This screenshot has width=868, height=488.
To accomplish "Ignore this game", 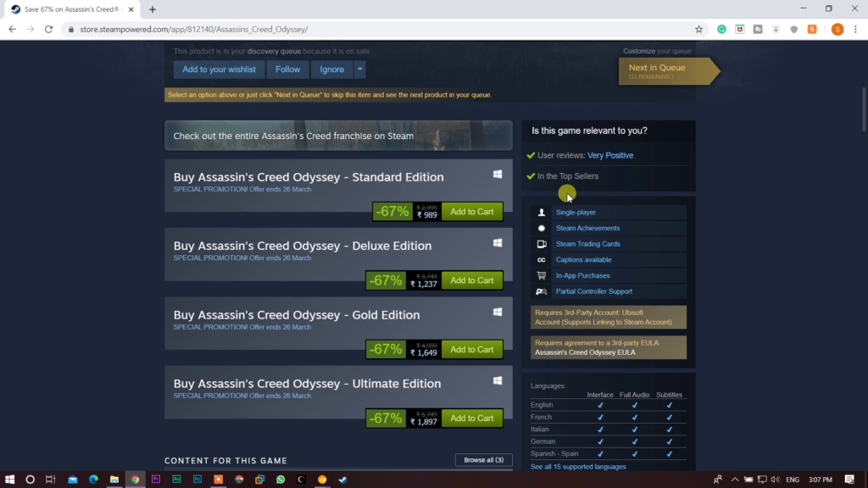I will point(332,69).
